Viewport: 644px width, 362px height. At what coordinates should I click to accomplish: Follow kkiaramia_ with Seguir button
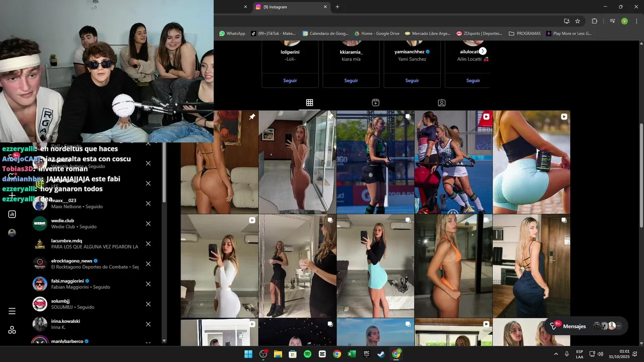pos(351,80)
